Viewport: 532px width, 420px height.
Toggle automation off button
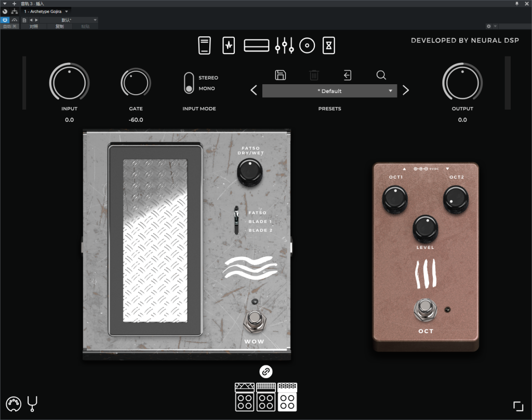click(10, 26)
